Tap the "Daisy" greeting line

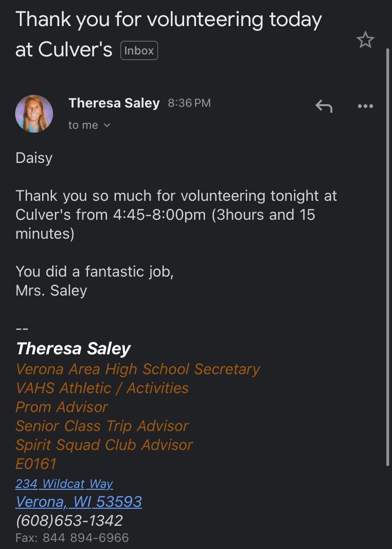tap(34, 158)
